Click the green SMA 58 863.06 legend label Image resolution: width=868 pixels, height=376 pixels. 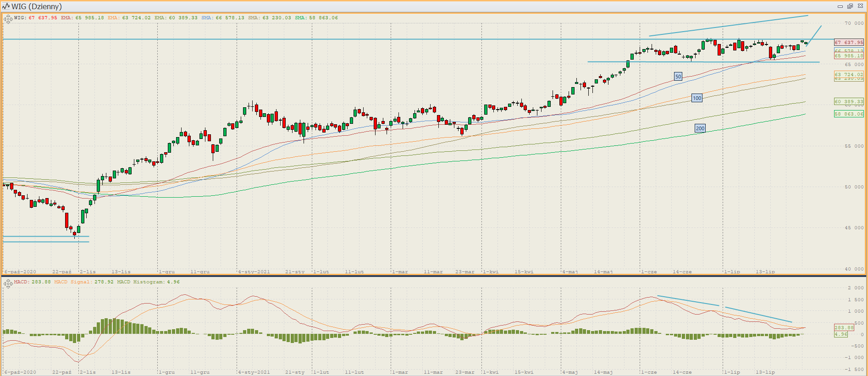[316, 18]
